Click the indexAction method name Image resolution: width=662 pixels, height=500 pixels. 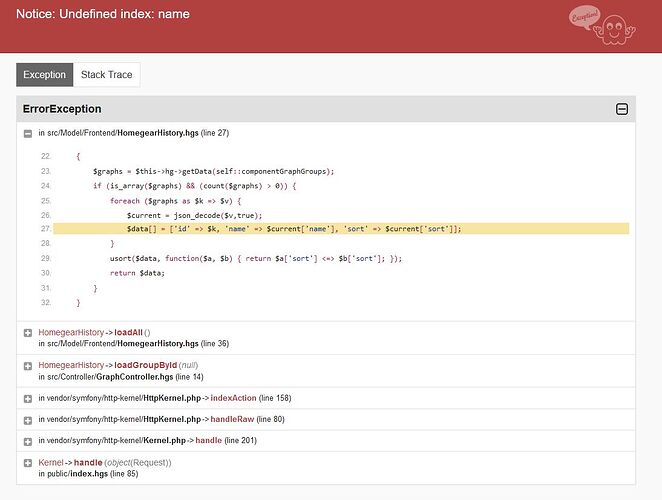tap(238, 398)
